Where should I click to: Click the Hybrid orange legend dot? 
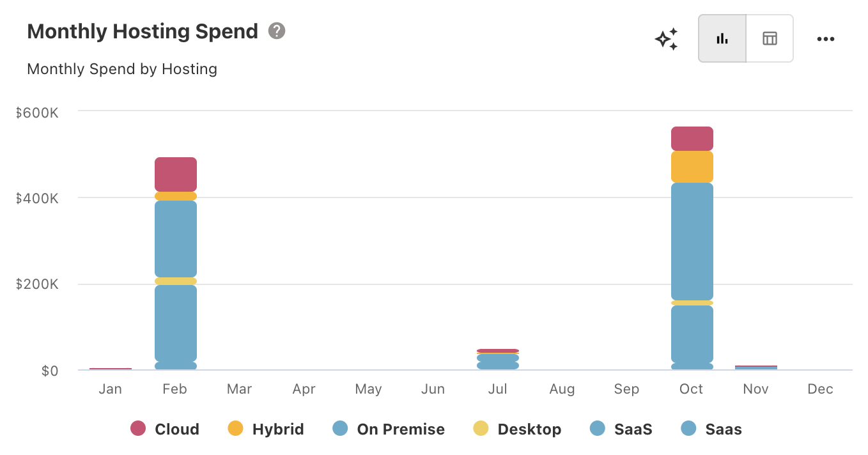235,429
